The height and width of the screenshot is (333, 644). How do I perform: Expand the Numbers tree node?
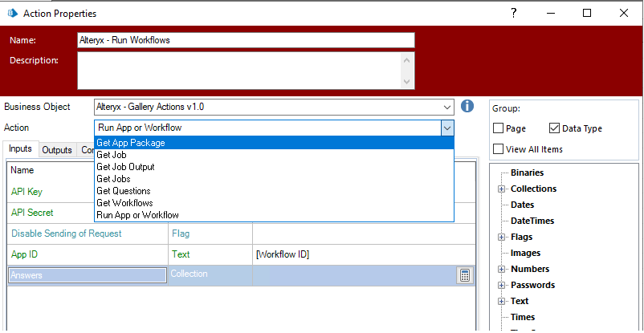click(x=502, y=270)
